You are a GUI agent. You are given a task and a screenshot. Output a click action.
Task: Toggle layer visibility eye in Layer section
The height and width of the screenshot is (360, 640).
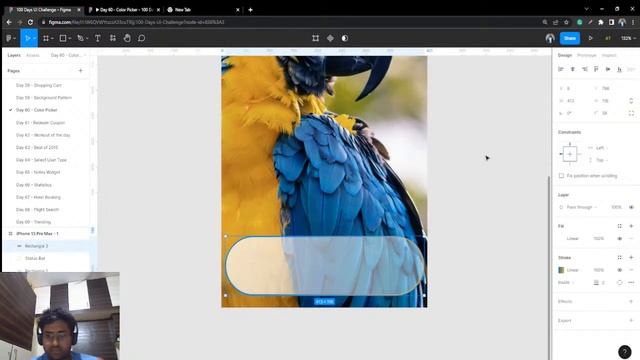631,207
